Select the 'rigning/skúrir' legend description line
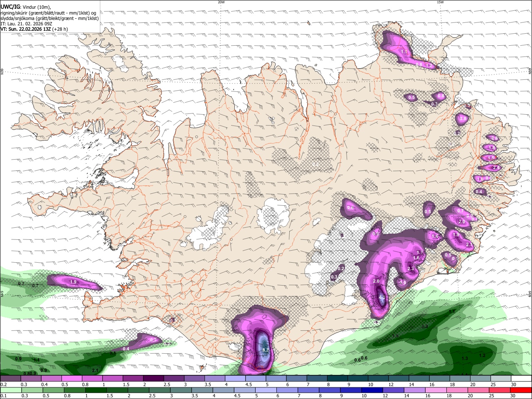This screenshot has height=399, width=532. [x=48, y=12]
